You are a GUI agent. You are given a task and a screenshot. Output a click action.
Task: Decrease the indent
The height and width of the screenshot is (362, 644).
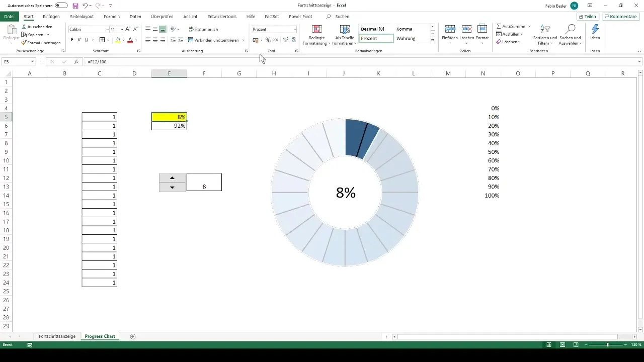tap(174, 40)
